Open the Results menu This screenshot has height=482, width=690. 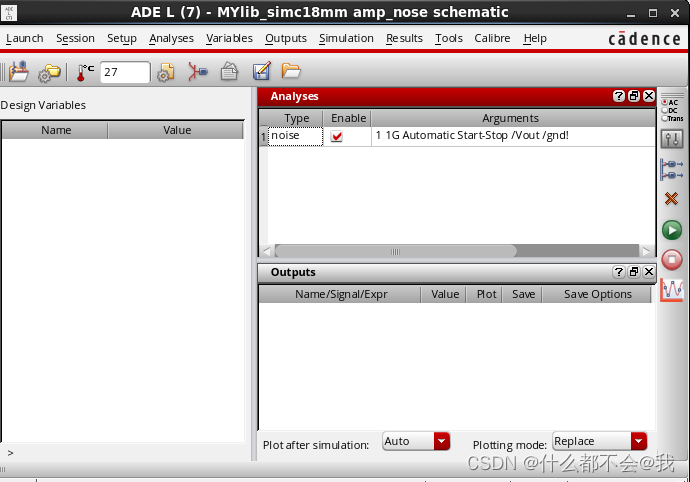404,38
